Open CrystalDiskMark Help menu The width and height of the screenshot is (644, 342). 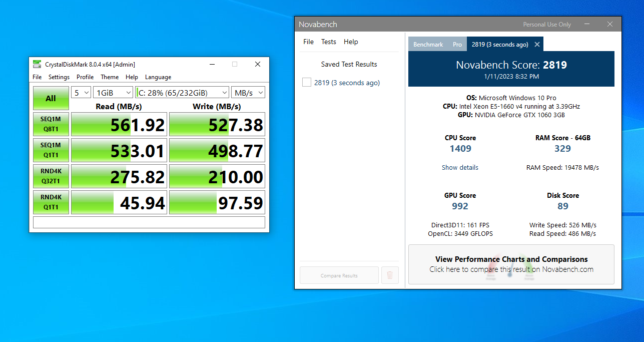[132, 77]
